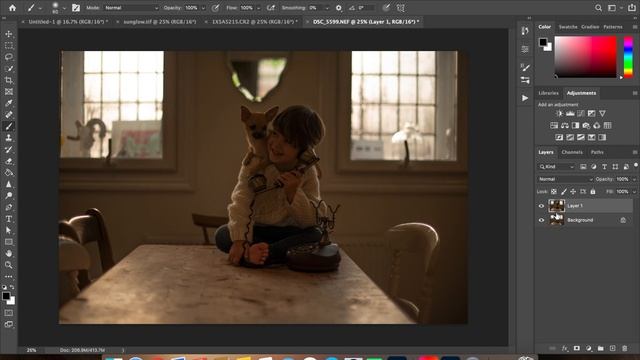Screen dimensions: 640x360
Task: Select the Brush tool in the tools panel
Action: pyautogui.click(x=9, y=126)
